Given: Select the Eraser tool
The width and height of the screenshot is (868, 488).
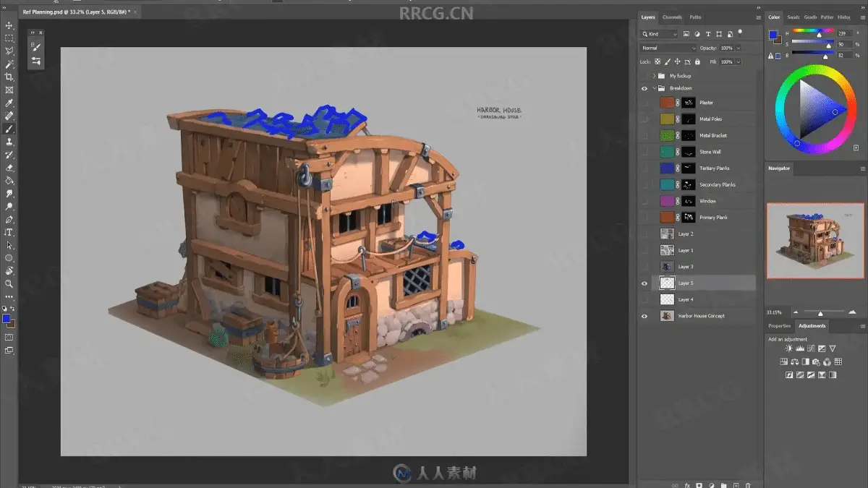Looking at the screenshot, I should (x=9, y=168).
